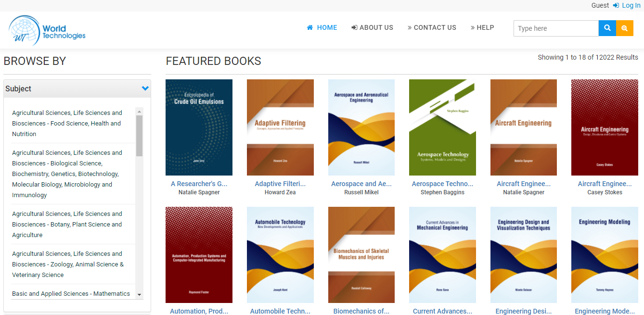Click the Type here search field

coord(556,28)
